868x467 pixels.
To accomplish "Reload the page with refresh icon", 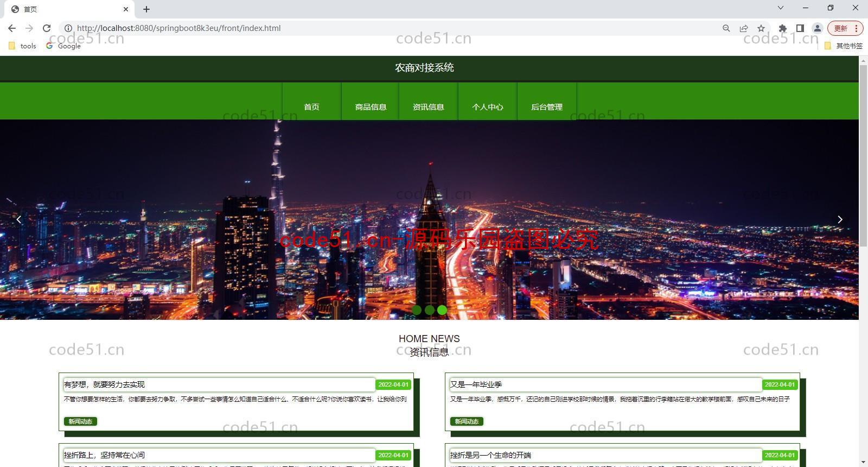I will tap(47, 28).
